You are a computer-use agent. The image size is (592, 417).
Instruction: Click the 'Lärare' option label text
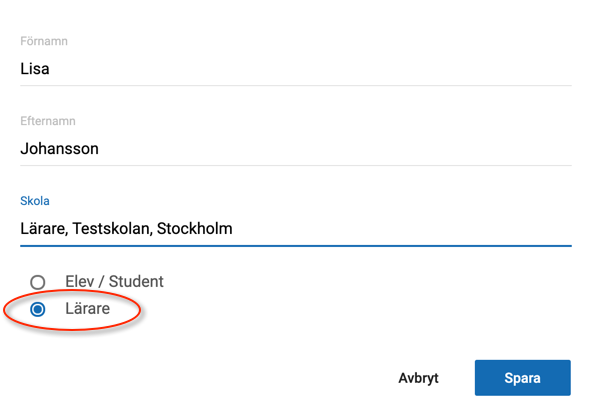coord(88,309)
